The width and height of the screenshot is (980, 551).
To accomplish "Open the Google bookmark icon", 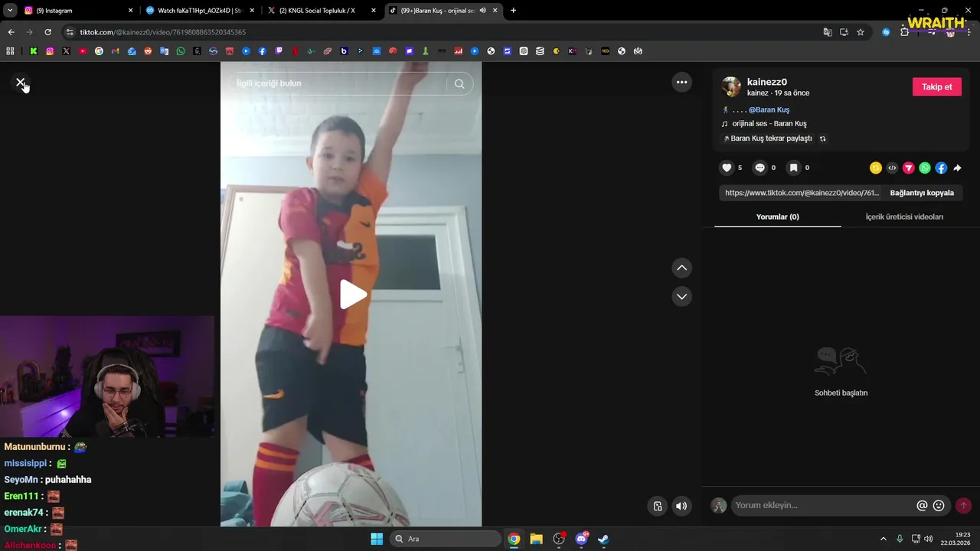I will click(99, 51).
